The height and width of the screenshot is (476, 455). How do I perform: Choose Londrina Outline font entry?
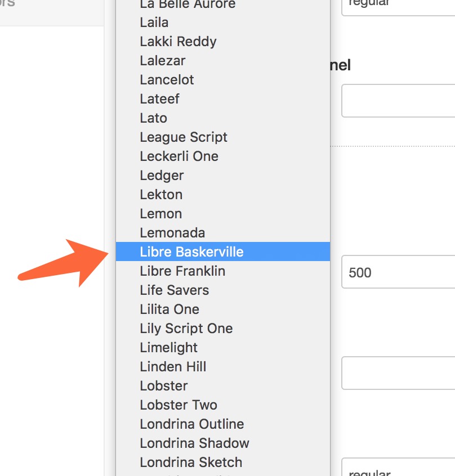coord(191,424)
